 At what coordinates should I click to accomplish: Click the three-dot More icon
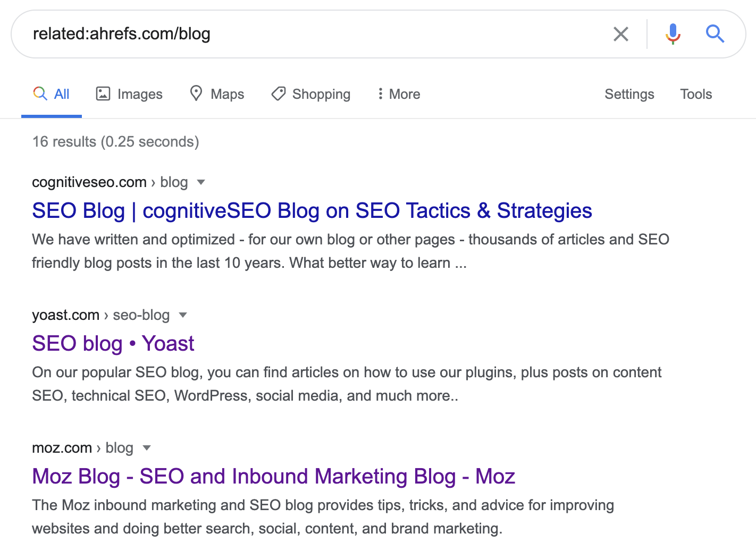380,94
